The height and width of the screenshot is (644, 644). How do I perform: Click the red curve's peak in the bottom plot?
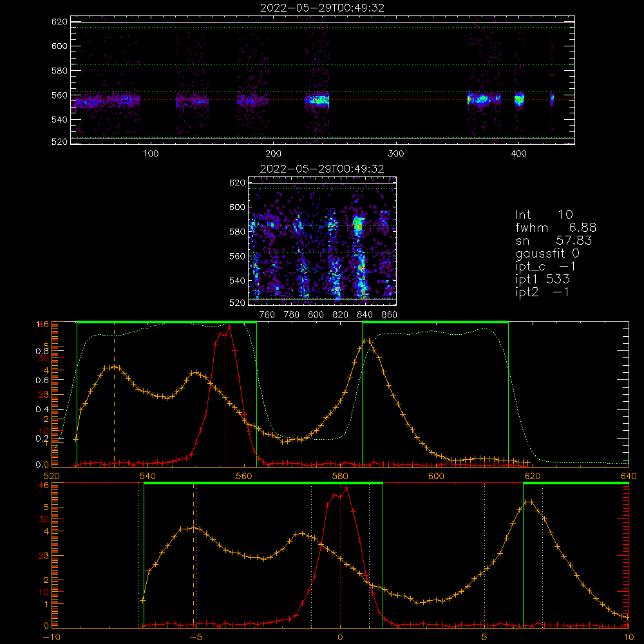coord(347,488)
